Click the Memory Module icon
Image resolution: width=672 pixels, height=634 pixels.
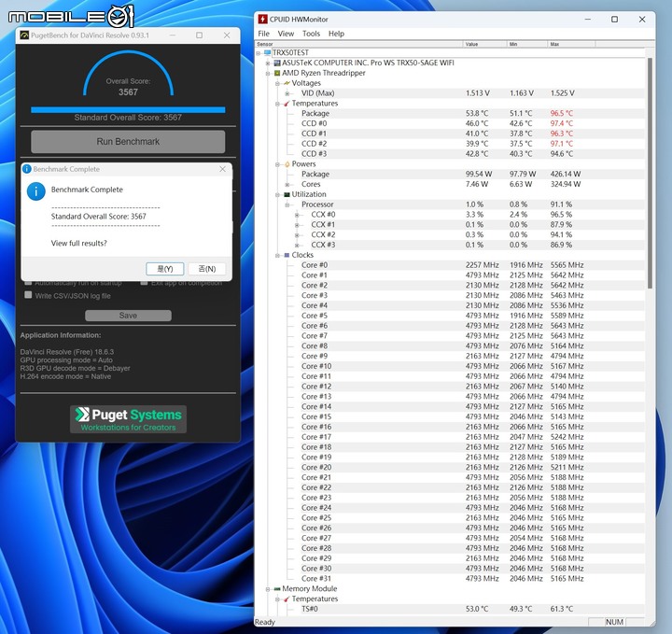pyautogui.click(x=277, y=589)
